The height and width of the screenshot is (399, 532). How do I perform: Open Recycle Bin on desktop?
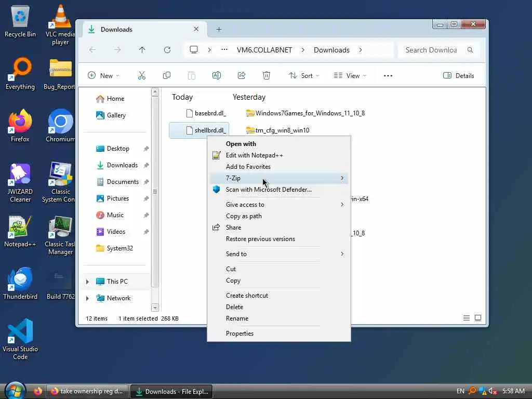click(20, 21)
